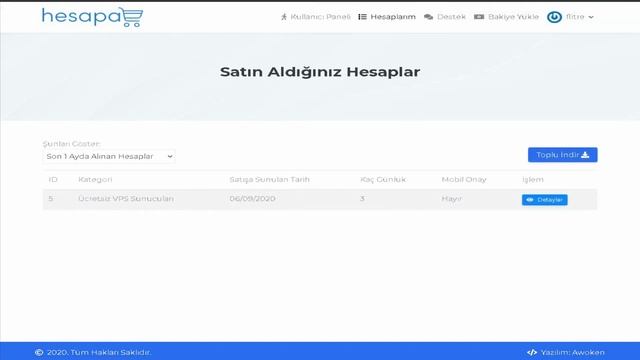The height and width of the screenshot is (360, 640).
Task: Click the Satın Aldığınız Hesaplar heading
Action: (x=320, y=72)
